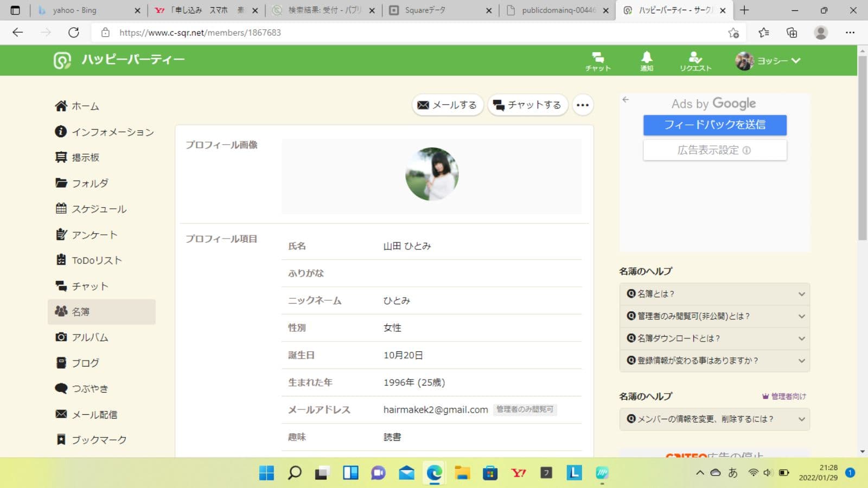Refresh the page in the browser
868x488 pixels.
pyautogui.click(x=74, y=33)
